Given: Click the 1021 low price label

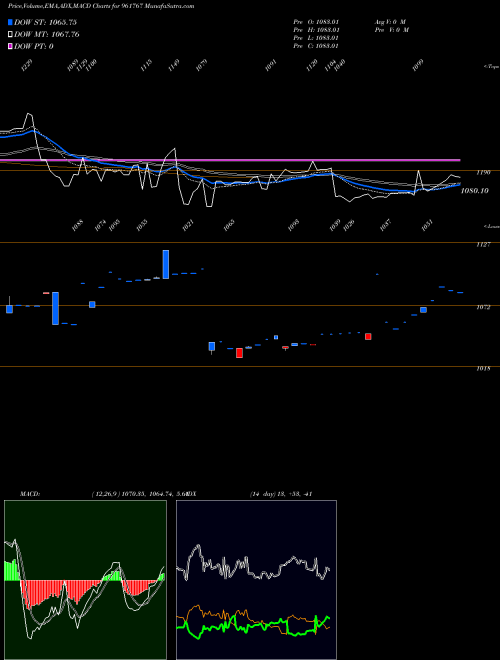Looking at the screenshot, I should 188,225.
